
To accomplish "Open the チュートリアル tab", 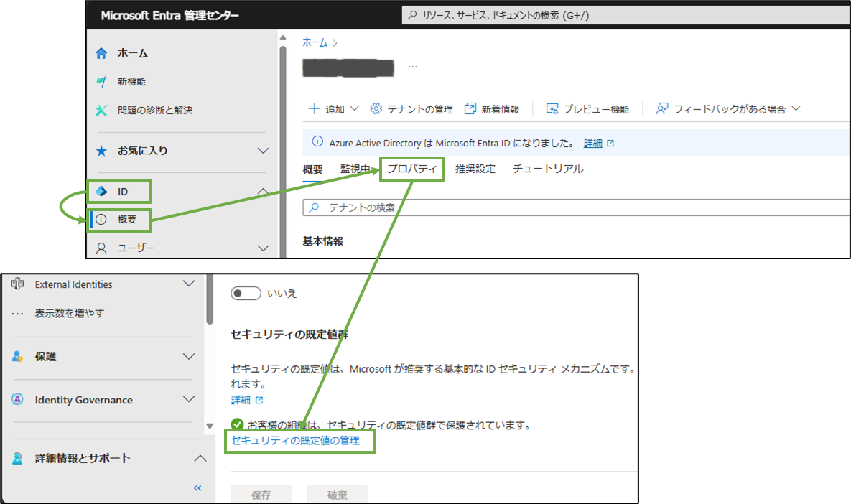I will click(x=548, y=169).
